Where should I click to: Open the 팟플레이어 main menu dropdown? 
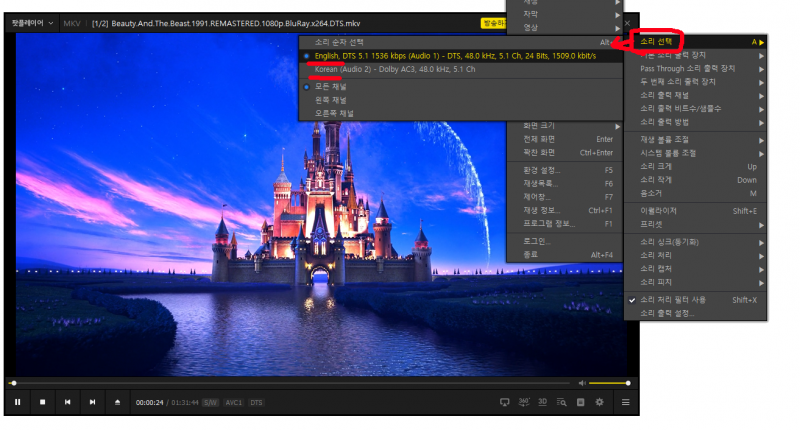pos(32,23)
